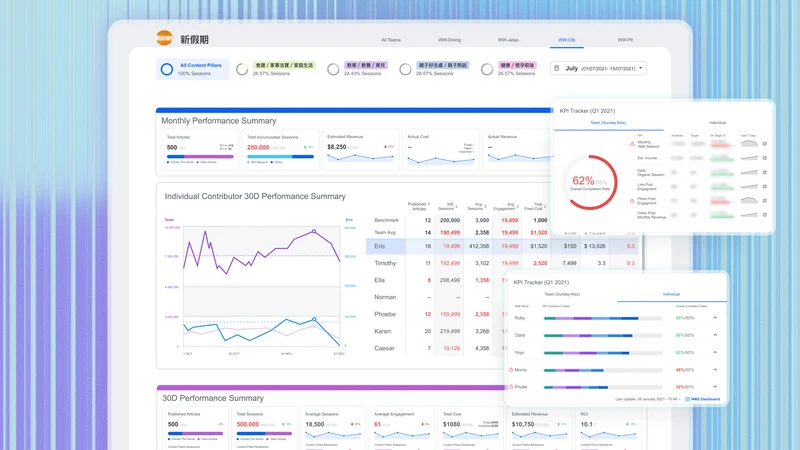This screenshot has height=450, width=800.
Task: Sort by the Avg Engagement column header
Action: [x=506, y=206]
